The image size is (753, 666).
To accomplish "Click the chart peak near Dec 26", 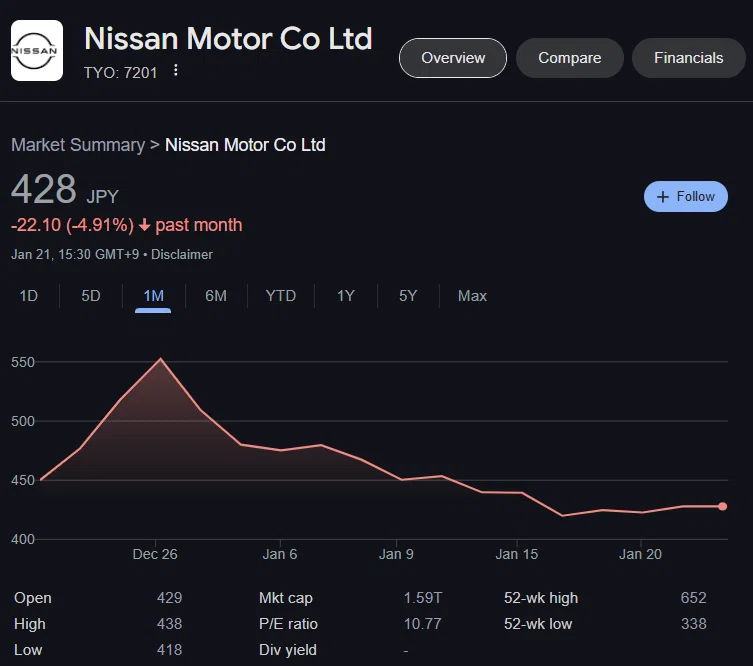I will [160, 359].
